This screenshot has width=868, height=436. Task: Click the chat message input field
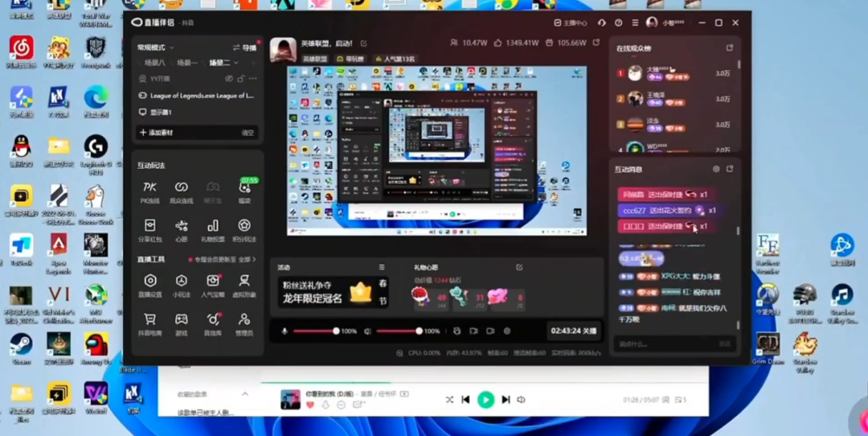click(x=674, y=343)
